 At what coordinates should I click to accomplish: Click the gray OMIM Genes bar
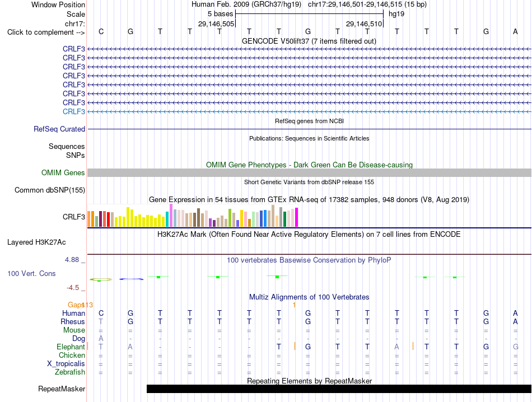[310, 172]
